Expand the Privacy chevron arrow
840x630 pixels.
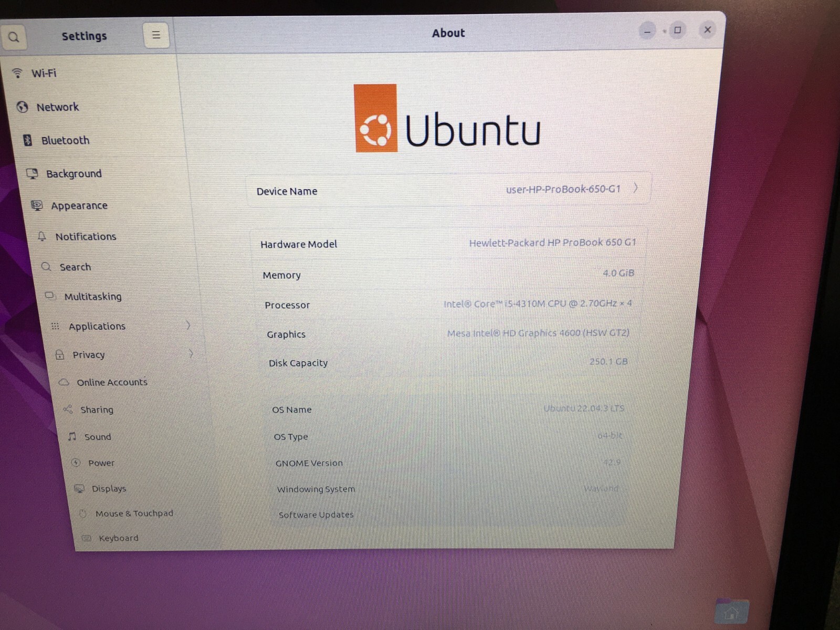pyautogui.click(x=191, y=354)
